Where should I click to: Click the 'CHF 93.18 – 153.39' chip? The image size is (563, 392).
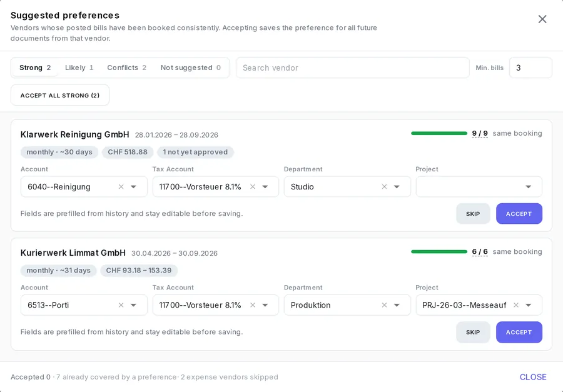click(139, 270)
